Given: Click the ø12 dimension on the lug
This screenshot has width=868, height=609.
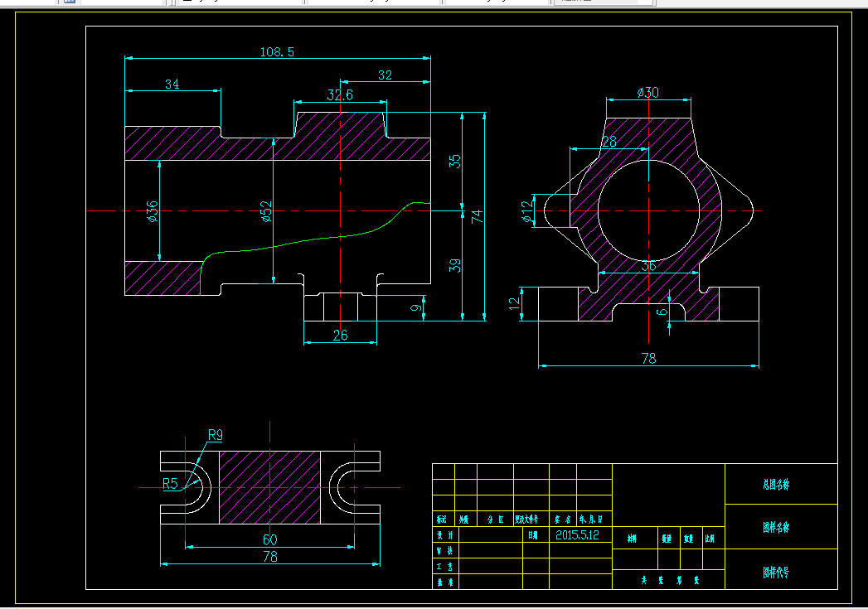Looking at the screenshot, I should click(527, 211).
